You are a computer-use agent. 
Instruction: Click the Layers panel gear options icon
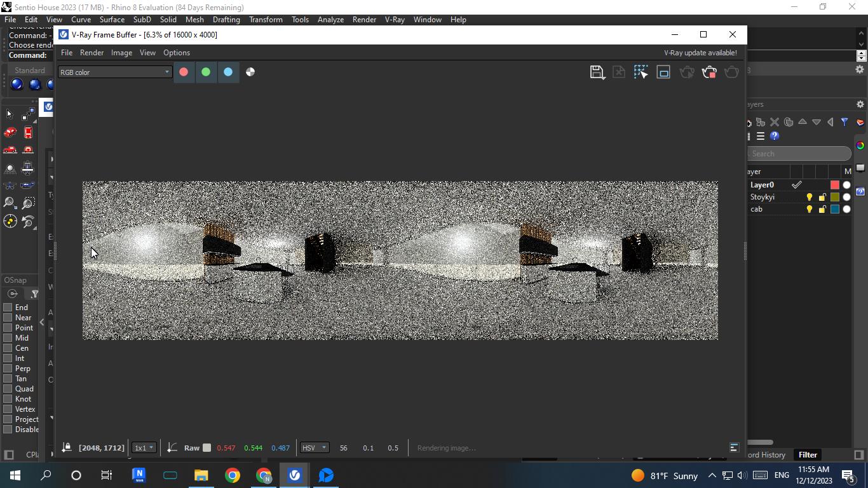[x=860, y=104]
